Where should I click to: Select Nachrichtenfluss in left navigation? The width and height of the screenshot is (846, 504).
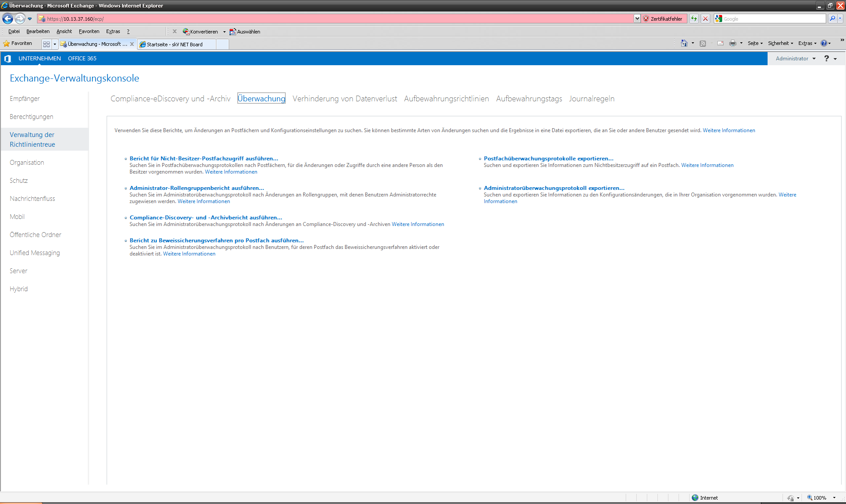click(32, 199)
